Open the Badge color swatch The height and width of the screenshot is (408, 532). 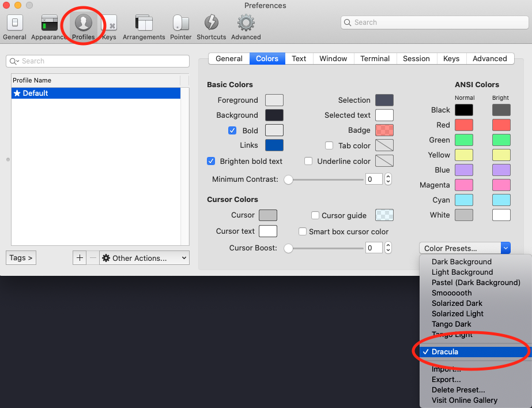(x=384, y=130)
